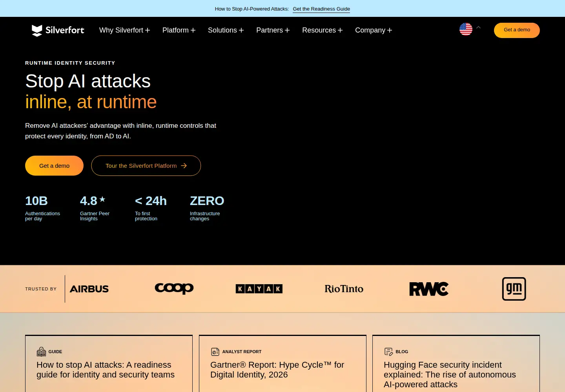The width and height of the screenshot is (565, 392).
Task: Open the Get the Readiness Guide link
Action: click(x=321, y=9)
